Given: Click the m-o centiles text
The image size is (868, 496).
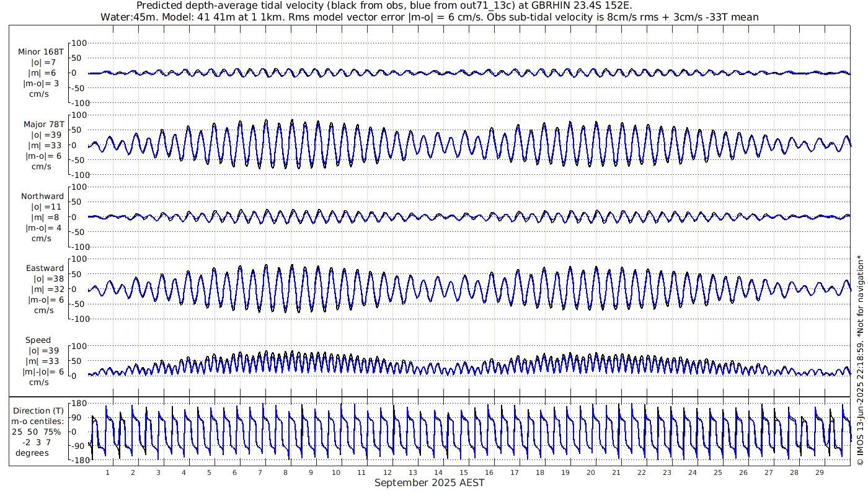Looking at the screenshot, I should coord(38,422).
